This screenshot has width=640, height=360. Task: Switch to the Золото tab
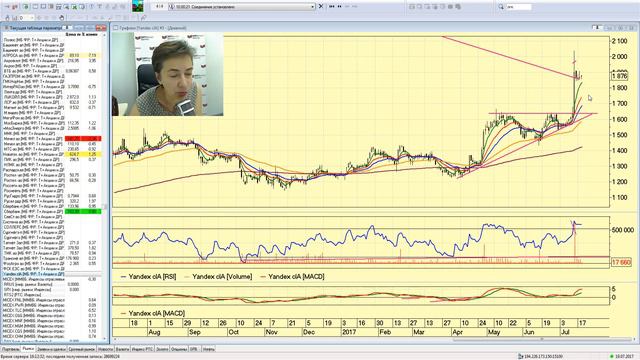162,349
